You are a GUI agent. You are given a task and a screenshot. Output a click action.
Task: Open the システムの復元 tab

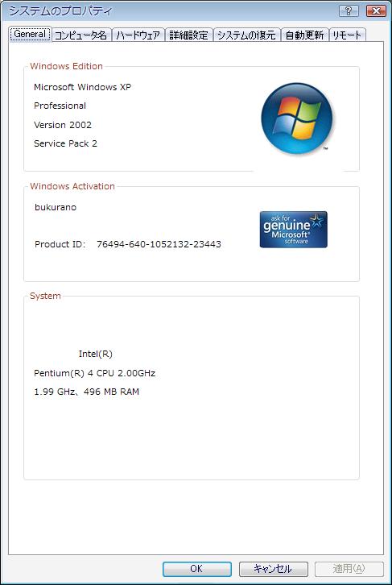coord(246,35)
